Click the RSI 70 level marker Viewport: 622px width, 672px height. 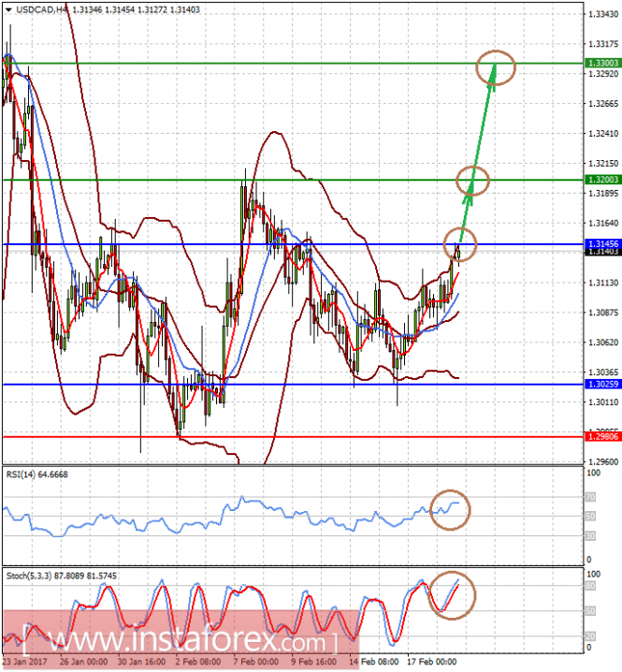pyautogui.click(x=590, y=497)
